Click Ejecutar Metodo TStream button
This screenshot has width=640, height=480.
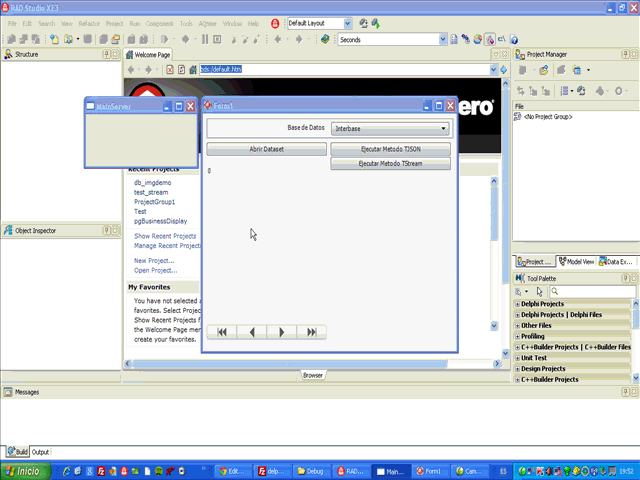[390, 162]
